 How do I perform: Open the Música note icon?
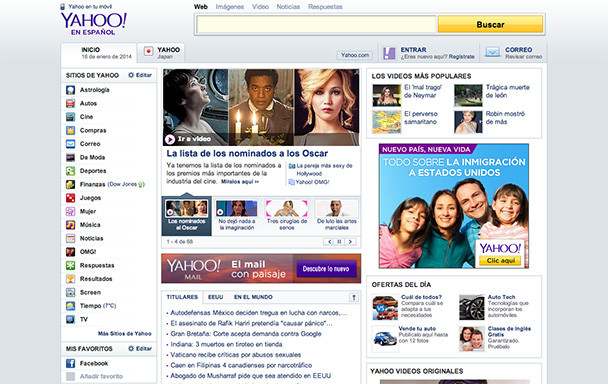(70, 225)
